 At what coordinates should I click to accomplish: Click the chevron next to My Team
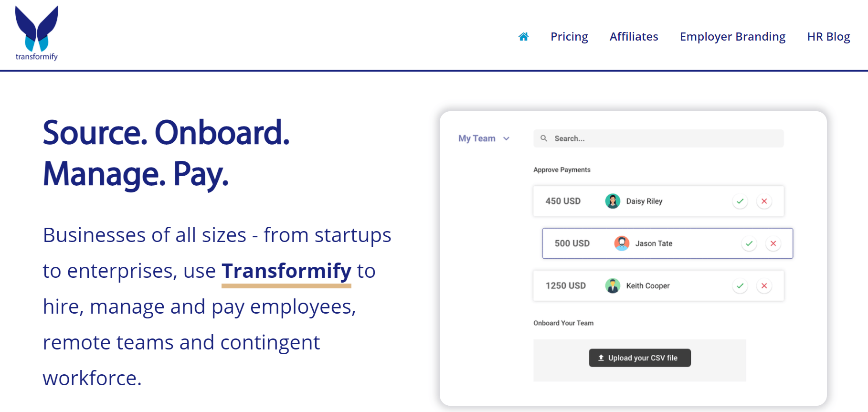[506, 138]
